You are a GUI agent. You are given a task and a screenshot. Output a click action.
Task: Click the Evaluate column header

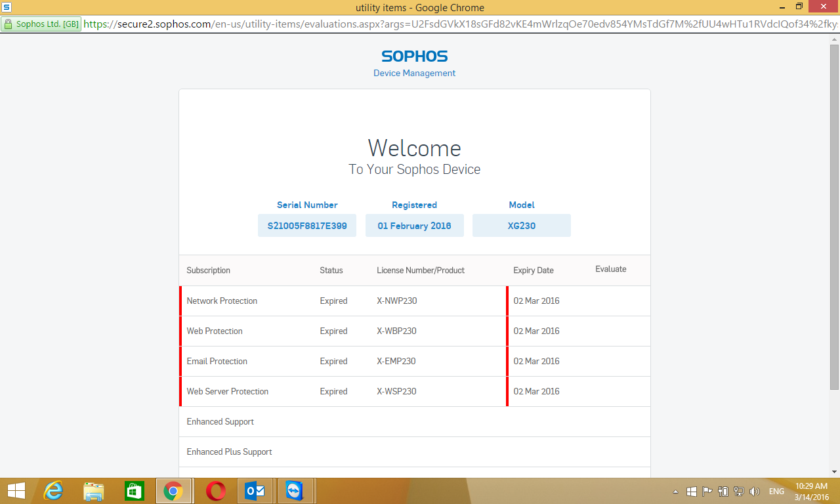click(x=611, y=269)
